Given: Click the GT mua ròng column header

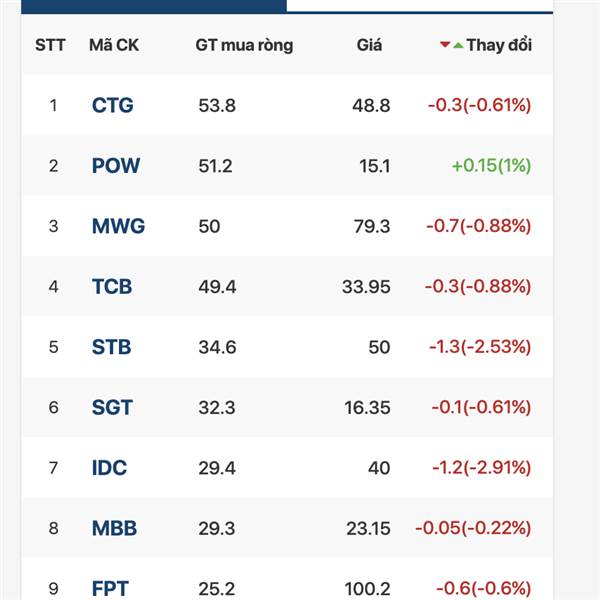Looking at the screenshot, I should 244,45.
